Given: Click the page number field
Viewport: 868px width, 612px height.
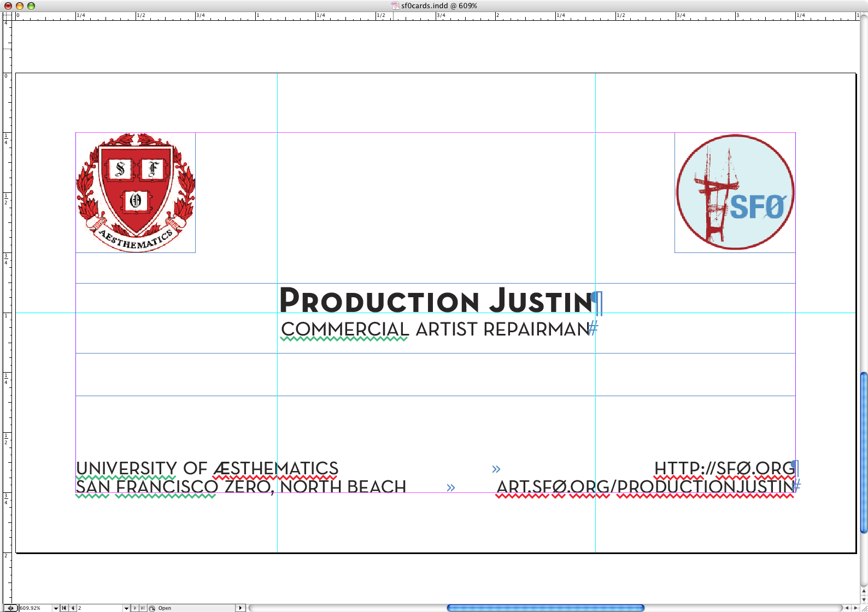Looking at the screenshot, I should (100, 608).
